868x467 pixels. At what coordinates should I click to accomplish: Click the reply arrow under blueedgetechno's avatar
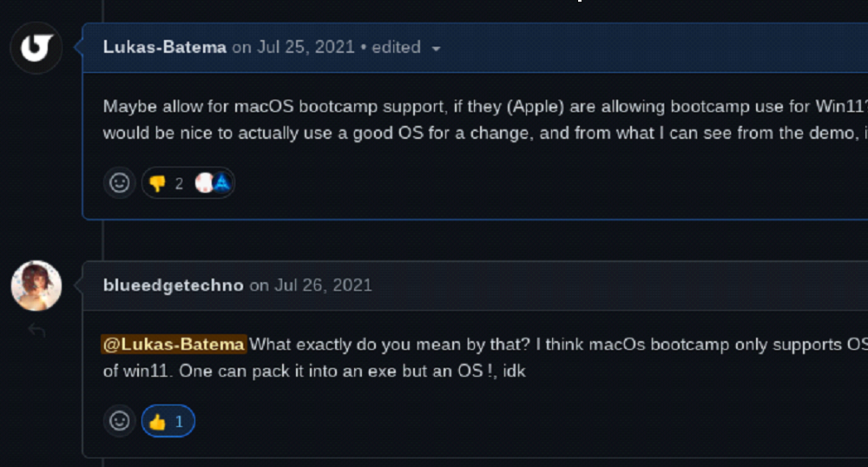(36, 331)
